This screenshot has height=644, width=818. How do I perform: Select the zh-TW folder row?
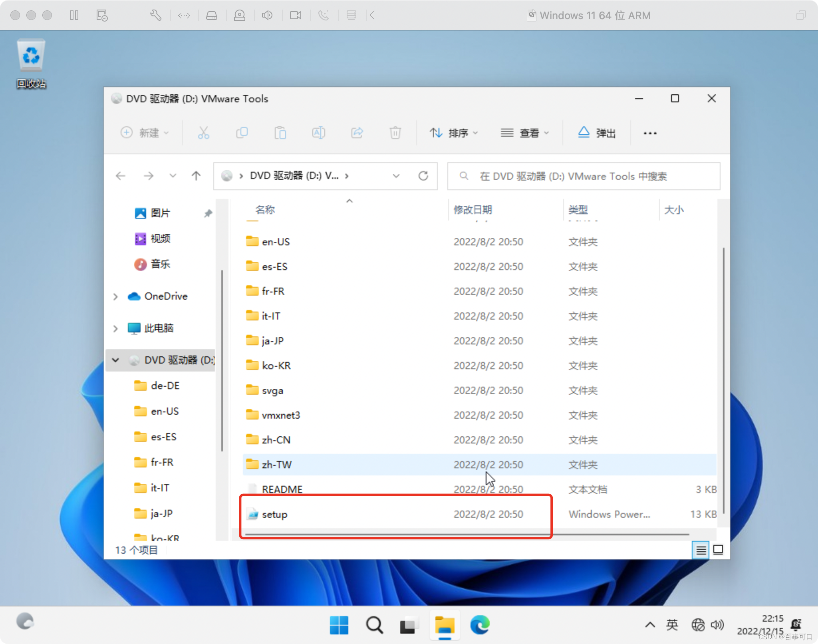(x=479, y=465)
